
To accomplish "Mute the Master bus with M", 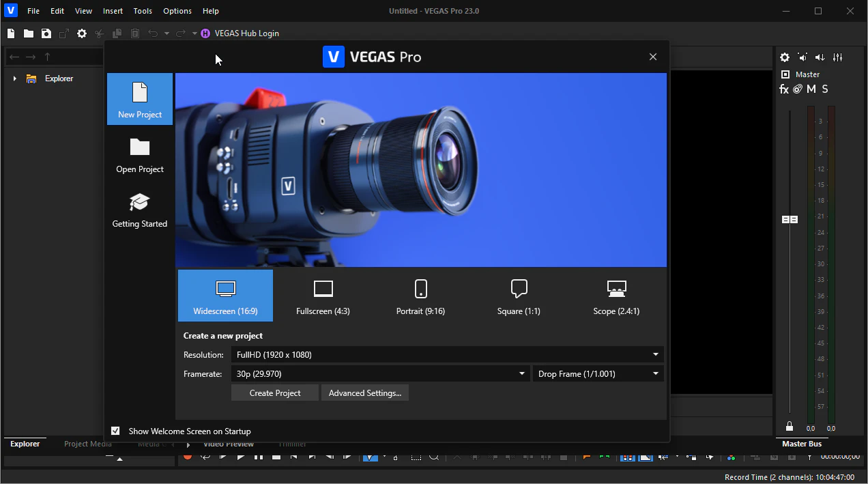I will pos(811,89).
